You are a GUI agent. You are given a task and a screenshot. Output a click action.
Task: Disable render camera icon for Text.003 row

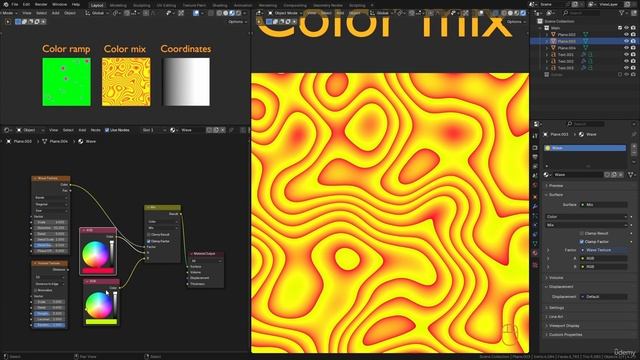point(633,68)
